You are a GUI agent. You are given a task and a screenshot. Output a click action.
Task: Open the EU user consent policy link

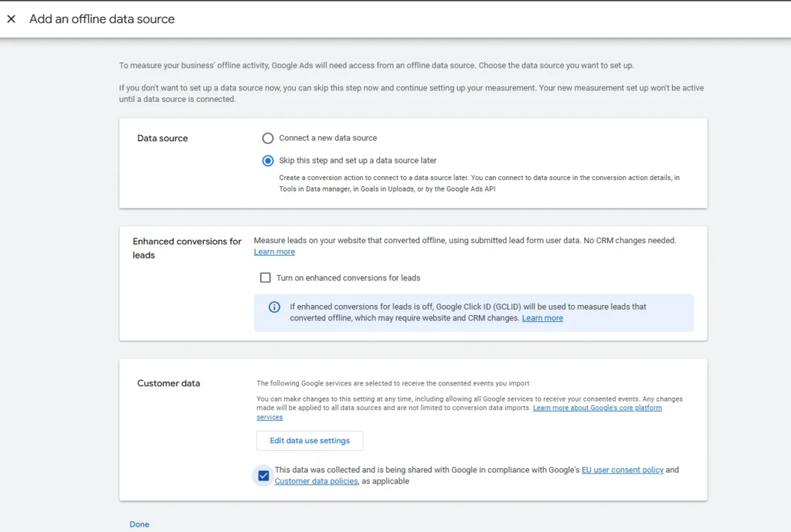tap(622, 470)
